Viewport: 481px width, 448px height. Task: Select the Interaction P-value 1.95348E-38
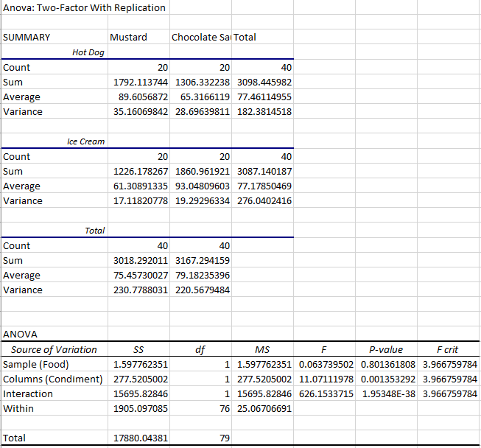click(388, 394)
